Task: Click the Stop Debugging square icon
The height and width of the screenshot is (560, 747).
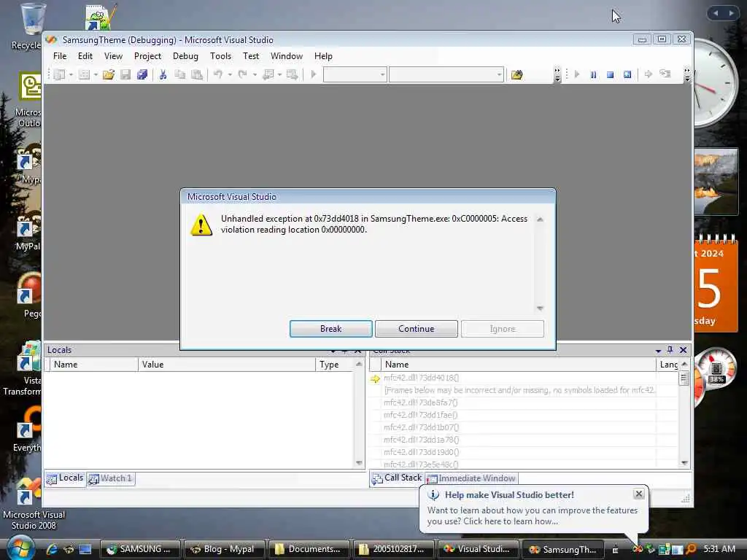Action: 611,75
